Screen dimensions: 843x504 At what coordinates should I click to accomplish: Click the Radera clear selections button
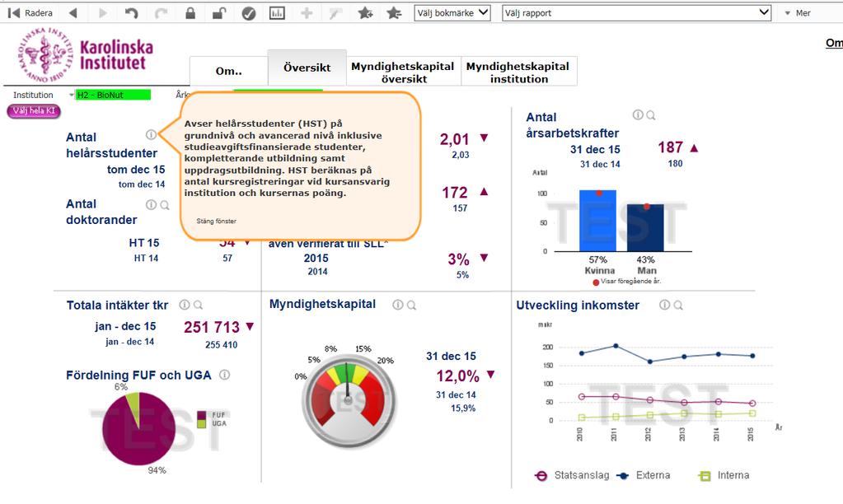pyautogui.click(x=30, y=13)
